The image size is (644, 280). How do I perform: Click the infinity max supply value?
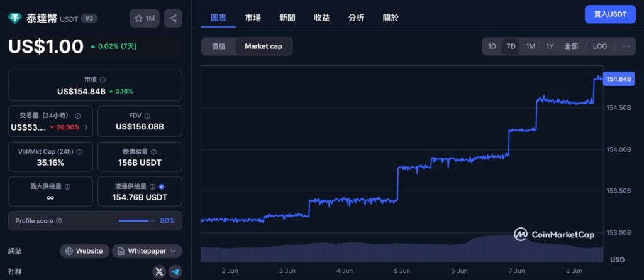(50, 198)
